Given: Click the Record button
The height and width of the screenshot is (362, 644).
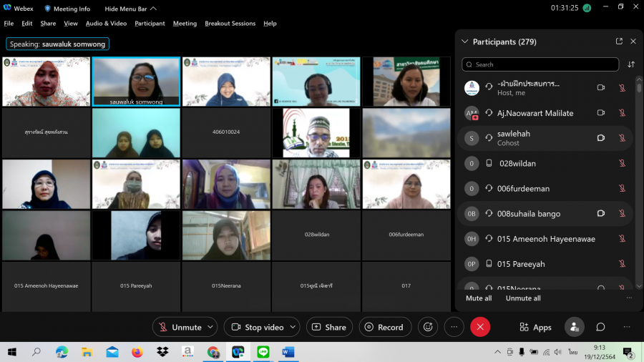Looking at the screenshot, I should coord(385,327).
